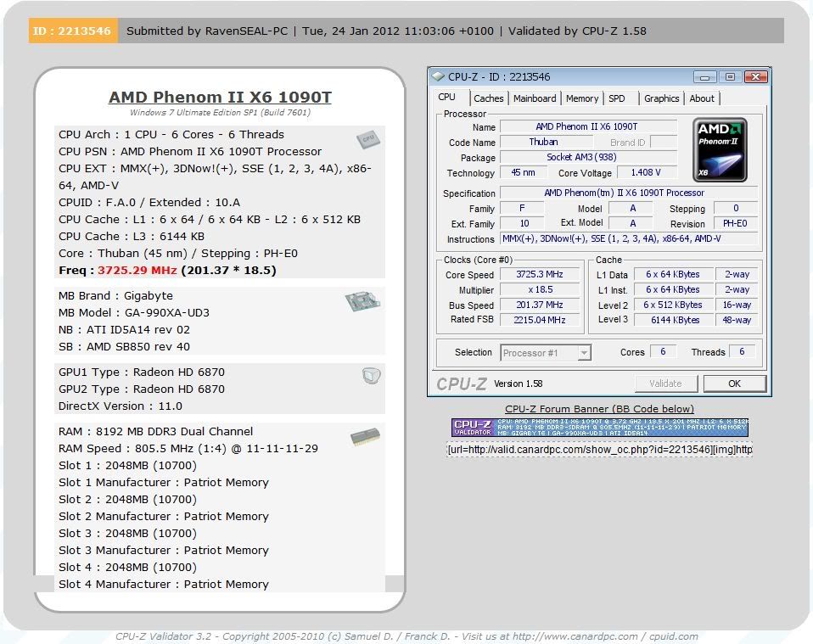Click the Slot 1 : 2048MB (10700) line
Screen dimensions: 813x644
tap(127, 466)
